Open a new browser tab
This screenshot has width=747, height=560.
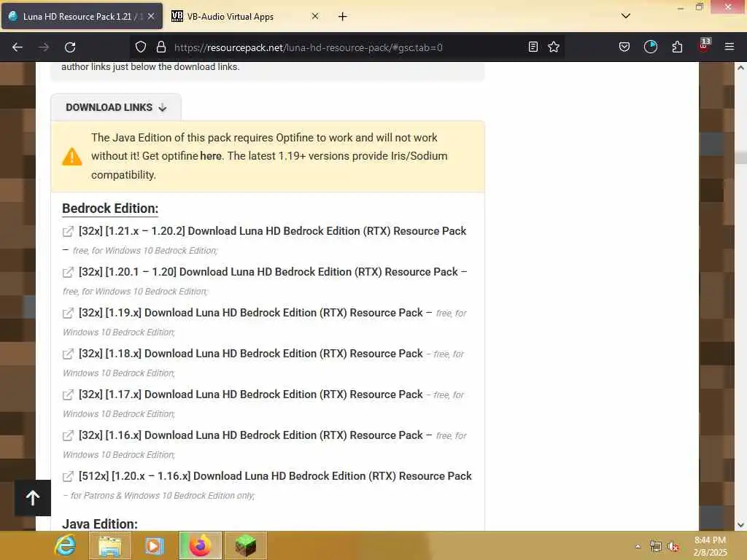pos(343,17)
